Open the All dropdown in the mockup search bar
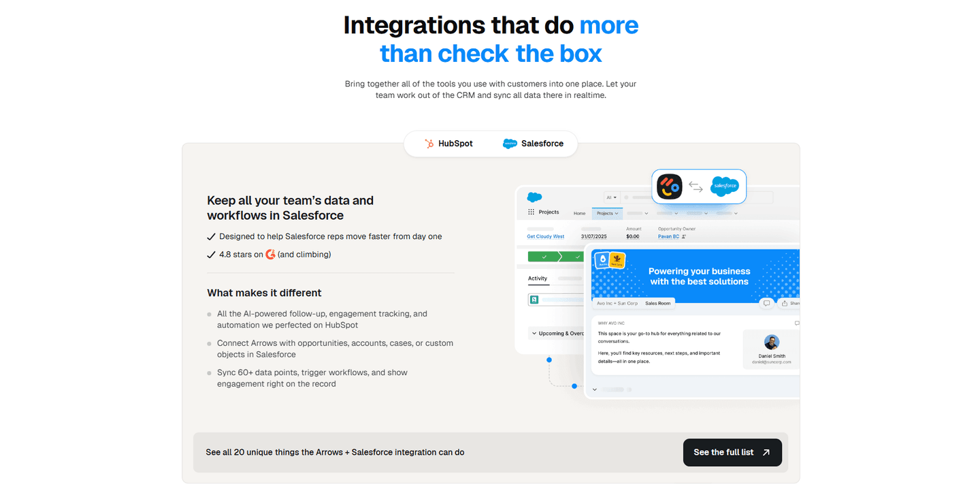Screen dimensions: 980x484 [x=612, y=197]
